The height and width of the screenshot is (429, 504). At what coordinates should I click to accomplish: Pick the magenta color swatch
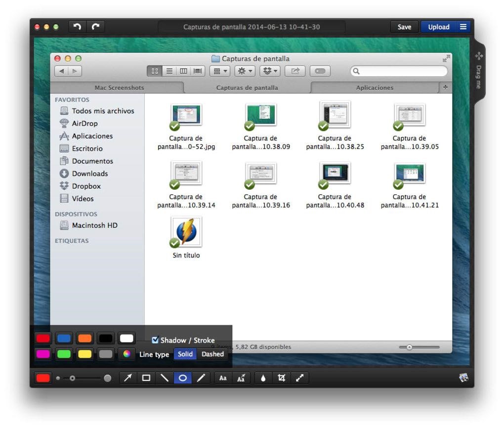click(x=43, y=354)
